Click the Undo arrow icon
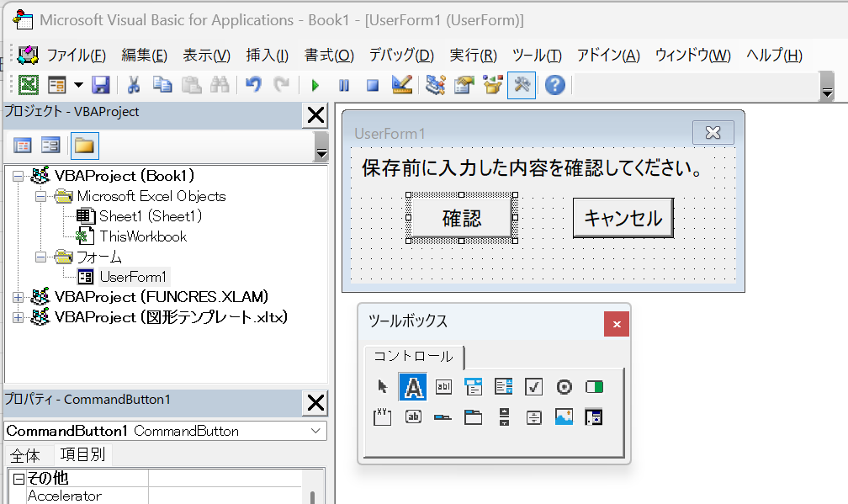The height and width of the screenshot is (504, 848). pyautogui.click(x=253, y=85)
